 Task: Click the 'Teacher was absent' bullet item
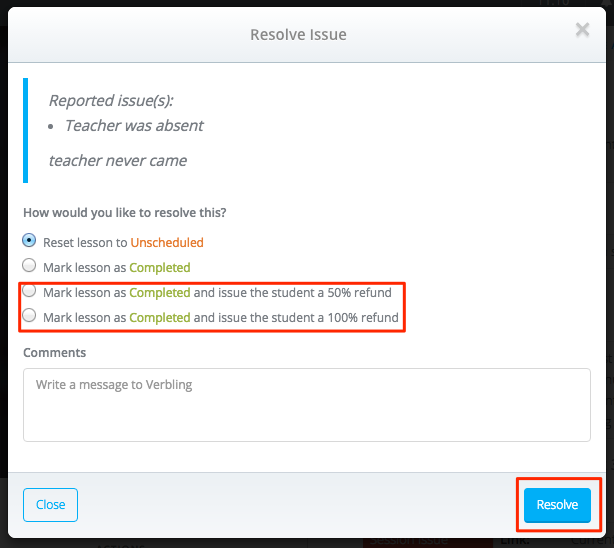click(134, 126)
